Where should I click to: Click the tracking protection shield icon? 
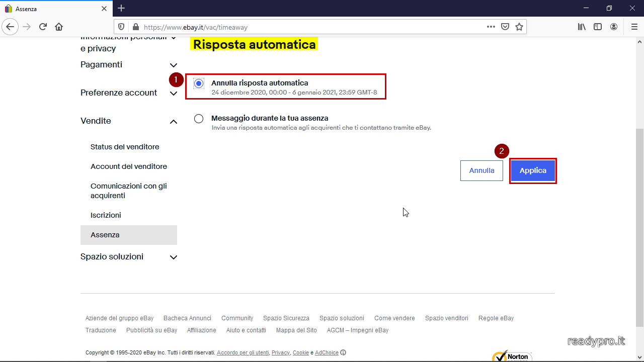click(121, 27)
